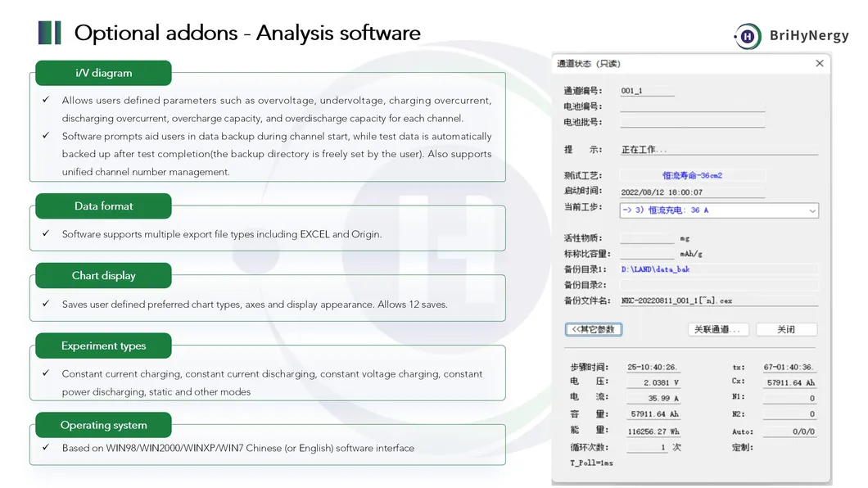The height and width of the screenshot is (488, 868).
Task: Select the 电池编号 input field
Action: tap(692, 106)
